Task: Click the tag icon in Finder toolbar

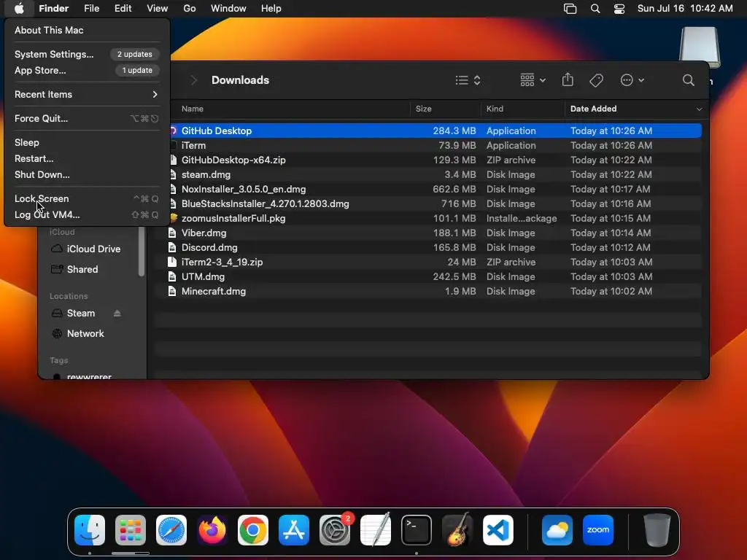Action: coord(596,80)
